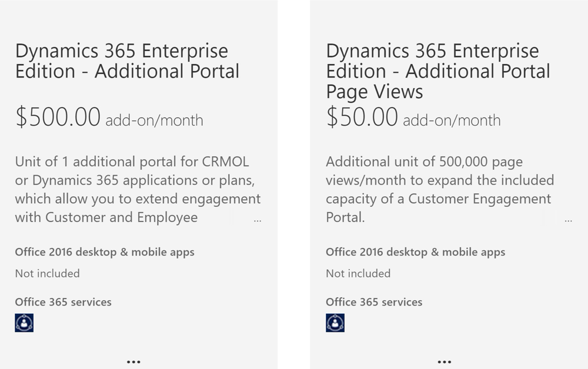The width and height of the screenshot is (588, 369).
Task: Expand the Additional Portal Page Views description ellipsis
Action: (568, 220)
